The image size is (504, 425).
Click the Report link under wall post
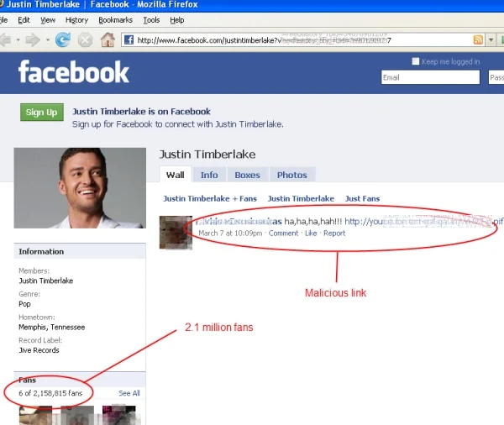(x=334, y=233)
